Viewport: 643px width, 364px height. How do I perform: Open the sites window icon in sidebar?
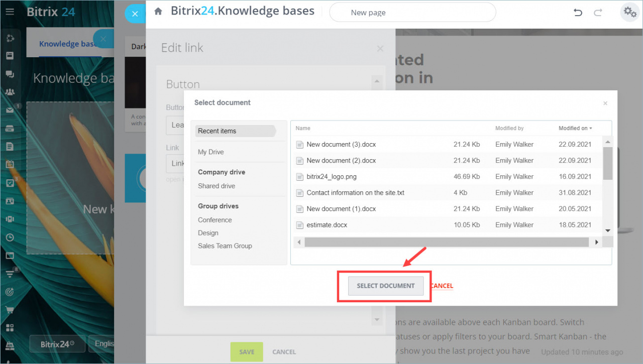10,256
